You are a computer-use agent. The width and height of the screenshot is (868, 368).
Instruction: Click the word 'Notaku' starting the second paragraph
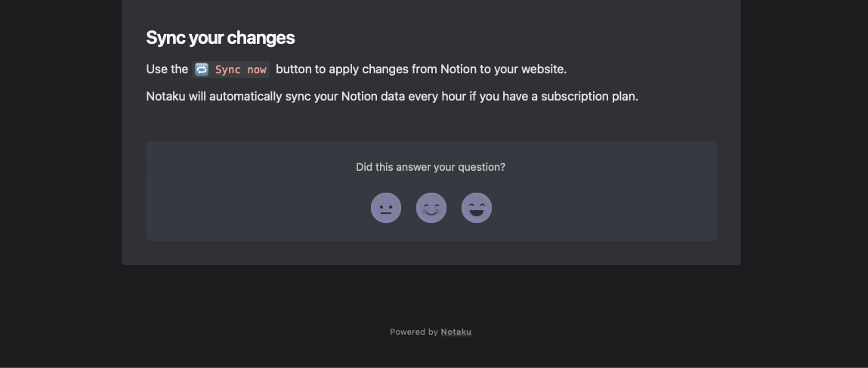click(165, 96)
